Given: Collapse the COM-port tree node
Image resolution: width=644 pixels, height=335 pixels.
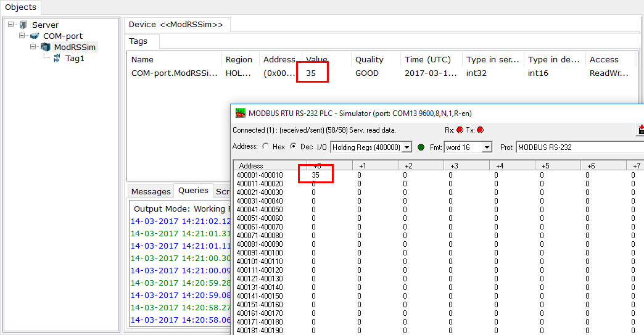Looking at the screenshot, I should pos(22,36).
